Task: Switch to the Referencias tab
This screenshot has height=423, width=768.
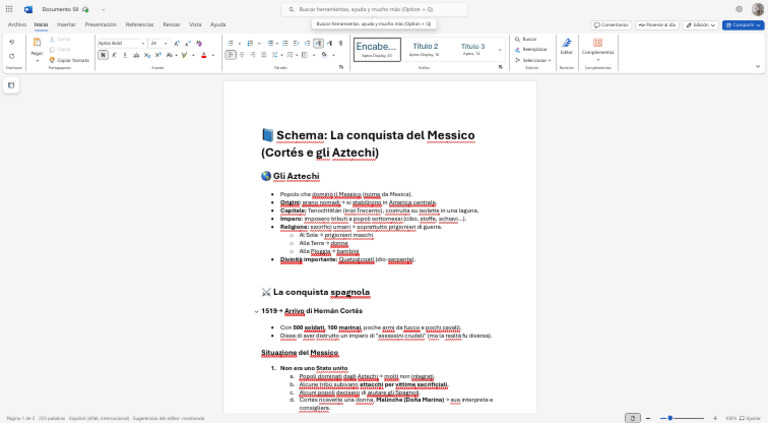Action: (x=140, y=24)
